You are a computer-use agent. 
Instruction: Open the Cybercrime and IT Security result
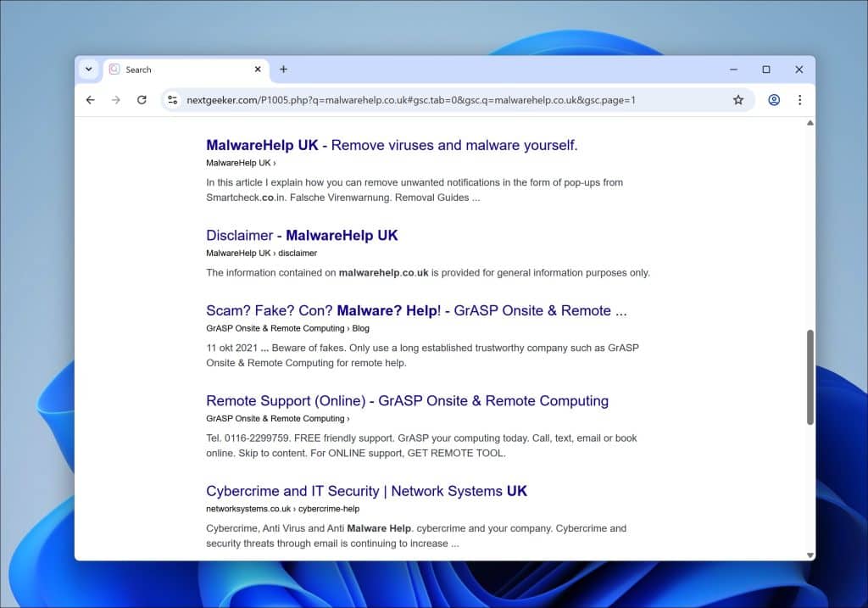[x=367, y=491]
